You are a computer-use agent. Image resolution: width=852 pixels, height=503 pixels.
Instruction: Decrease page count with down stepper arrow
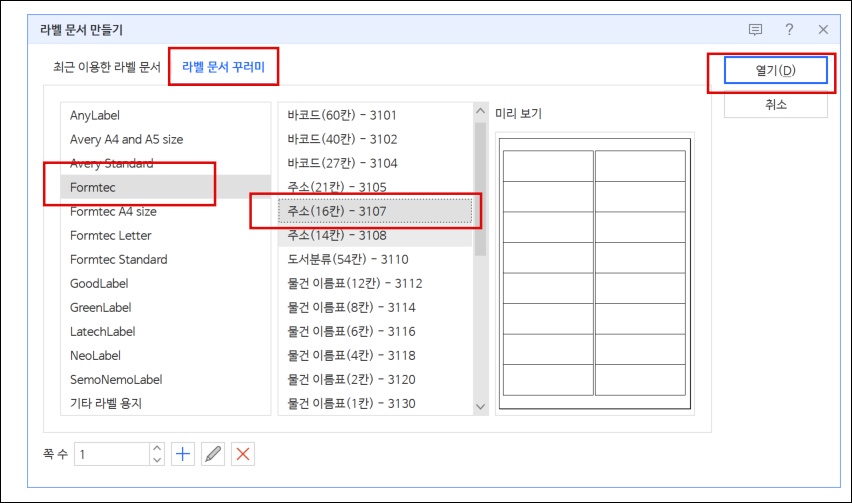point(157,460)
